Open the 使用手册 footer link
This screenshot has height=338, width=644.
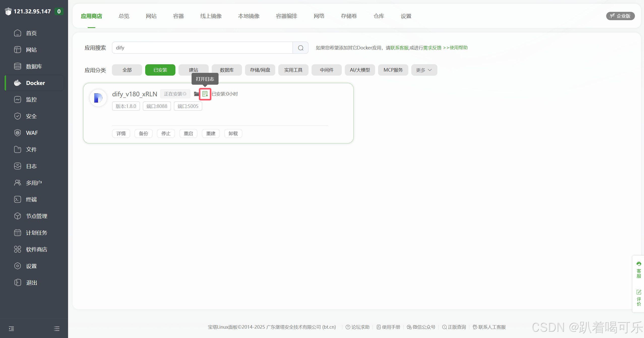coord(388,327)
